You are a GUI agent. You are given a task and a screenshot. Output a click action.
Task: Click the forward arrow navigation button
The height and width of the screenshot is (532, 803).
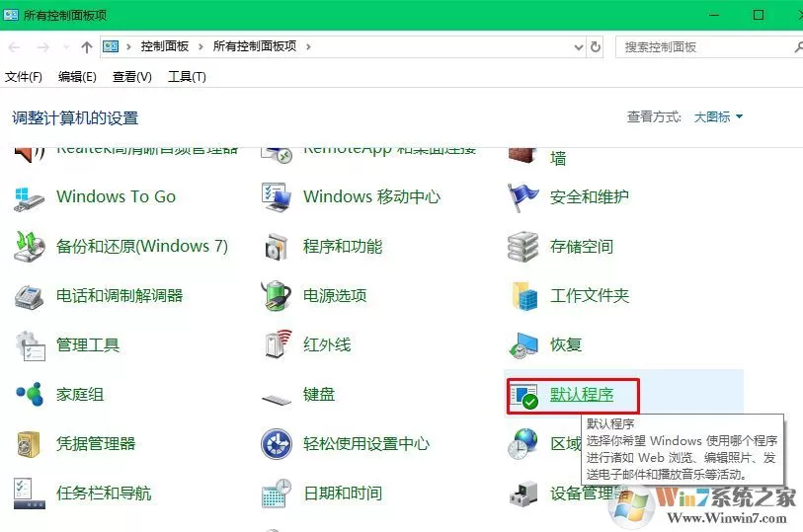point(43,47)
